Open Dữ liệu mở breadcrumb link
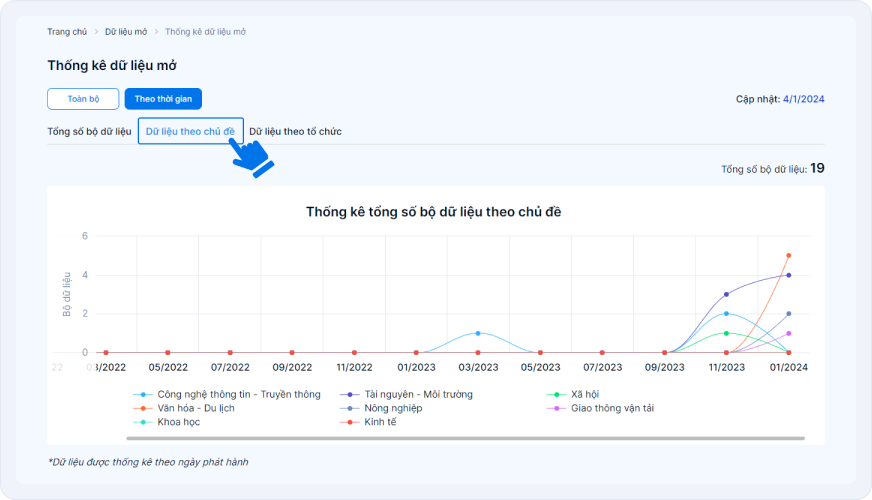The image size is (872, 500). tap(126, 32)
